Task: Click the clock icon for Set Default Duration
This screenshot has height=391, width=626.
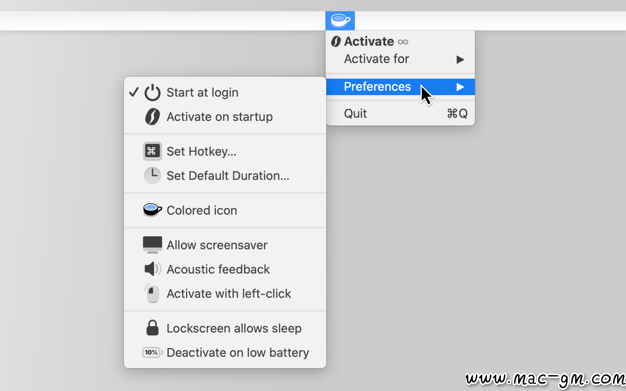Action: click(x=153, y=175)
